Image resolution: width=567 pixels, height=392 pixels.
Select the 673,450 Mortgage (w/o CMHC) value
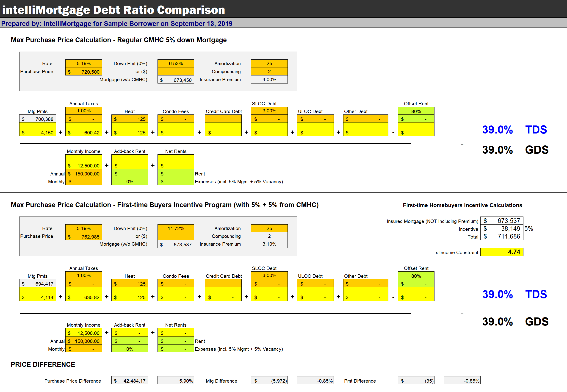[x=176, y=80]
